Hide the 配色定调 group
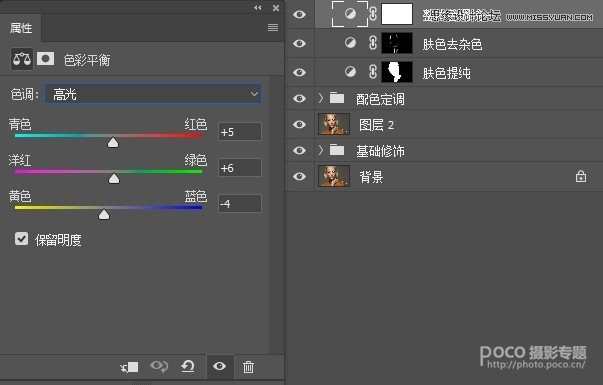The width and height of the screenshot is (603, 385). pyautogui.click(x=299, y=98)
